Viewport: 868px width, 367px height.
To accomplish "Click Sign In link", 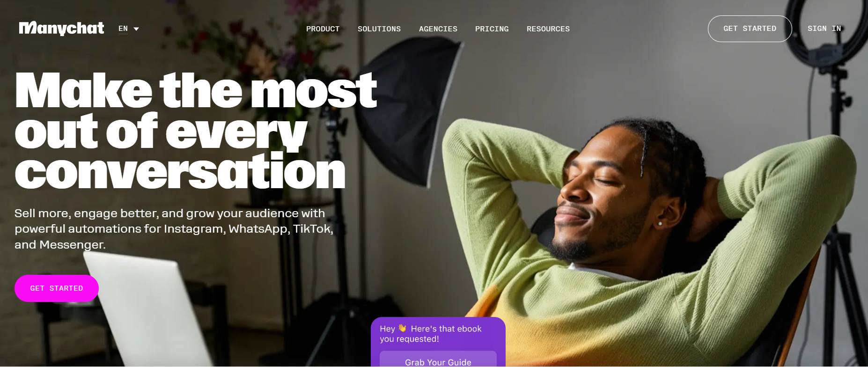I will (x=824, y=29).
